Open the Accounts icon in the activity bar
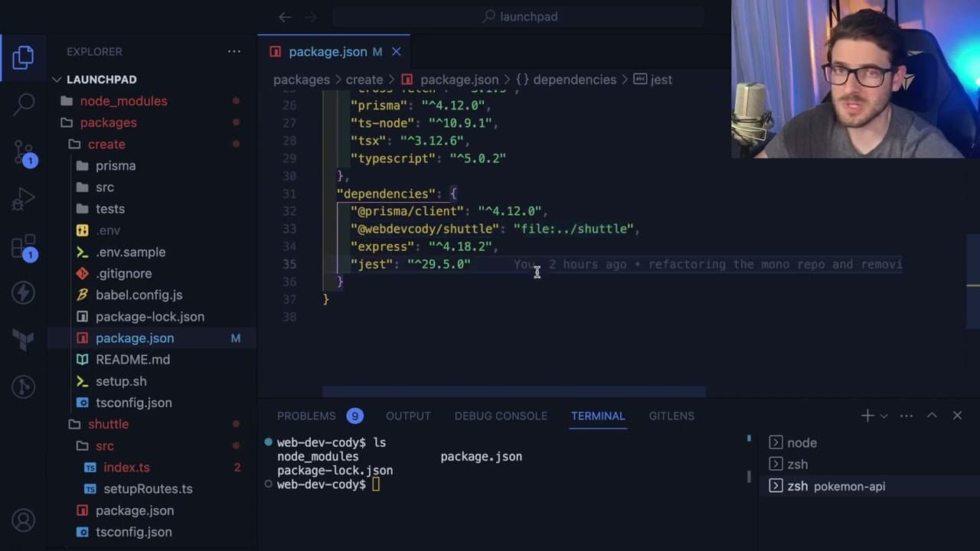 pyautogui.click(x=23, y=520)
